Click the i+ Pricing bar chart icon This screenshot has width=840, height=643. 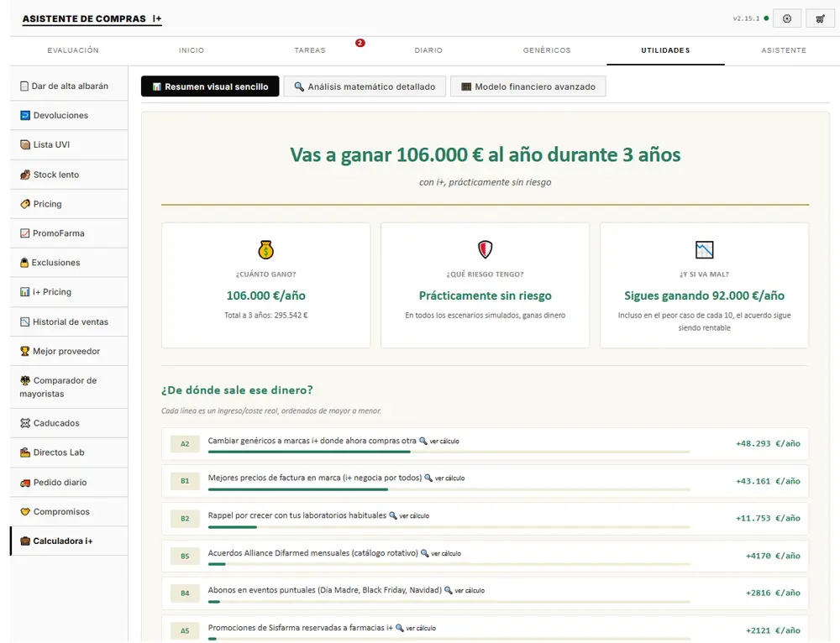point(24,292)
